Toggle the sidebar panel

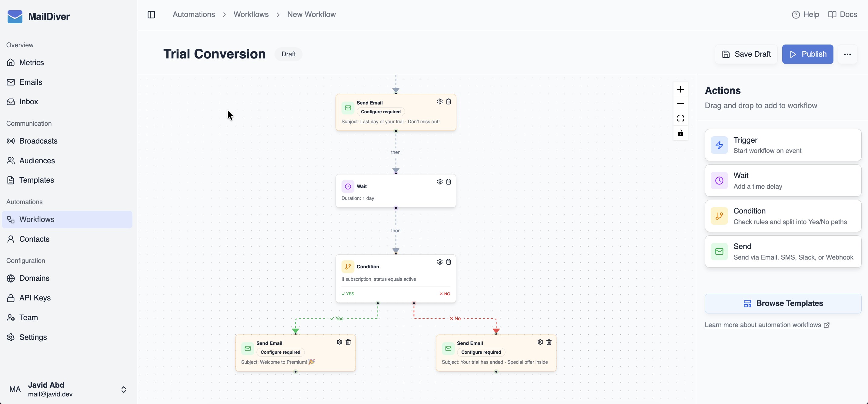151,15
